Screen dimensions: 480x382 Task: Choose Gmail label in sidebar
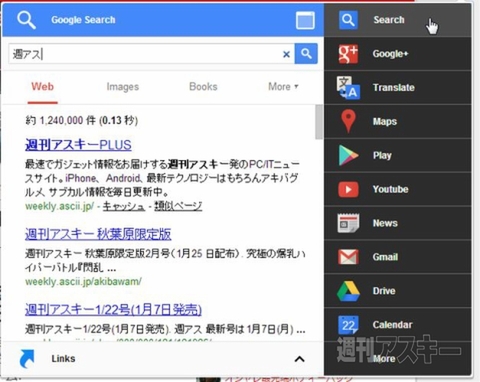pos(385,257)
